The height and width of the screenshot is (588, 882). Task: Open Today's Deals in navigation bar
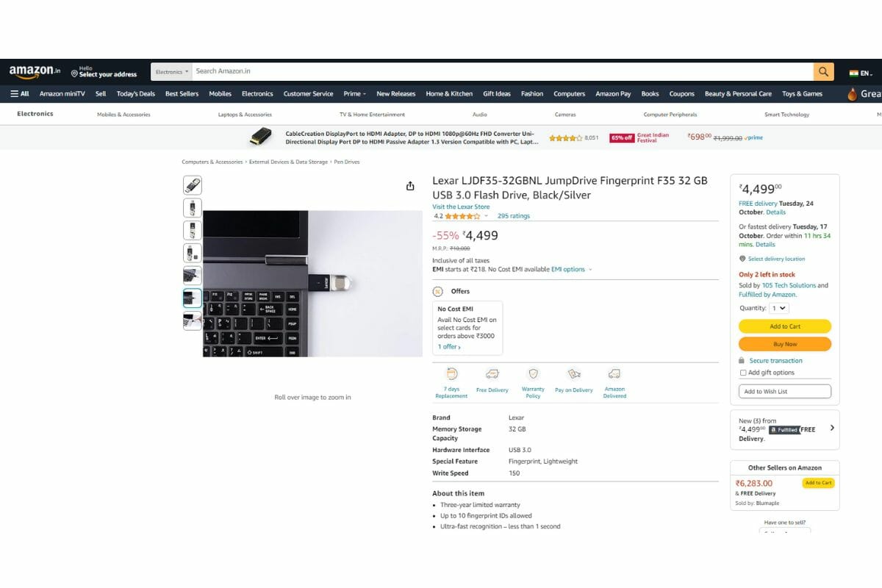point(136,94)
